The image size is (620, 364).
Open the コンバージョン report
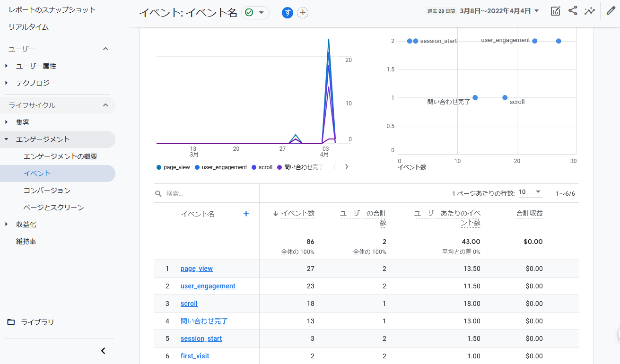[x=47, y=191]
